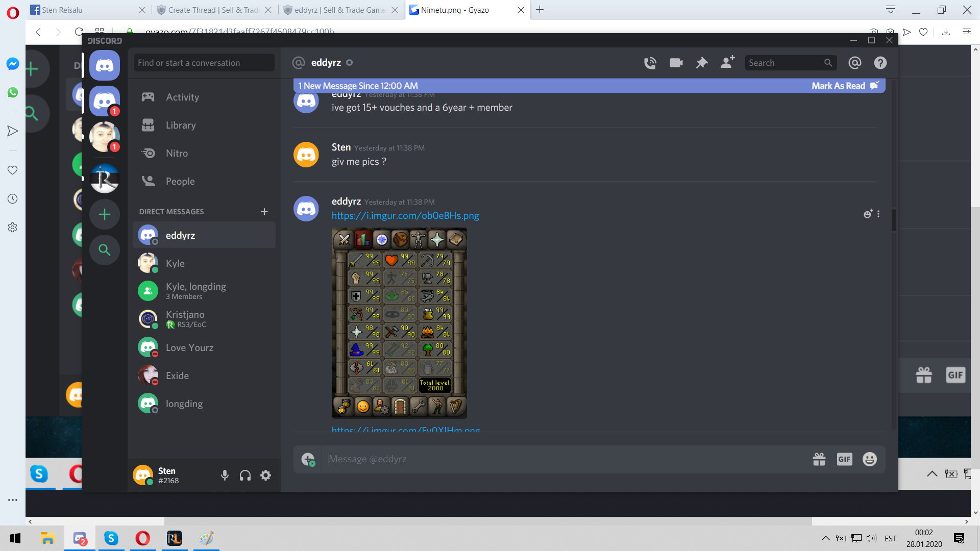Open user settings gear
This screenshot has width=980, height=551.
(265, 475)
